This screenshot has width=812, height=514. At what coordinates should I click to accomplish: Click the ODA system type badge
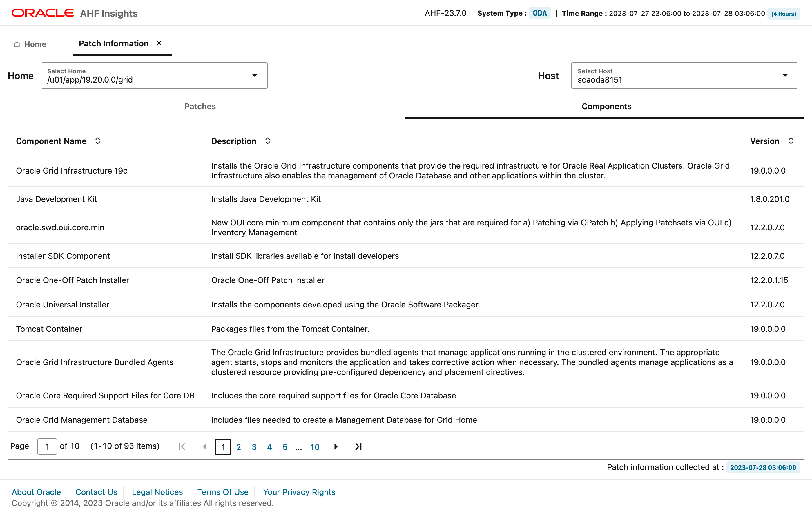click(x=539, y=13)
